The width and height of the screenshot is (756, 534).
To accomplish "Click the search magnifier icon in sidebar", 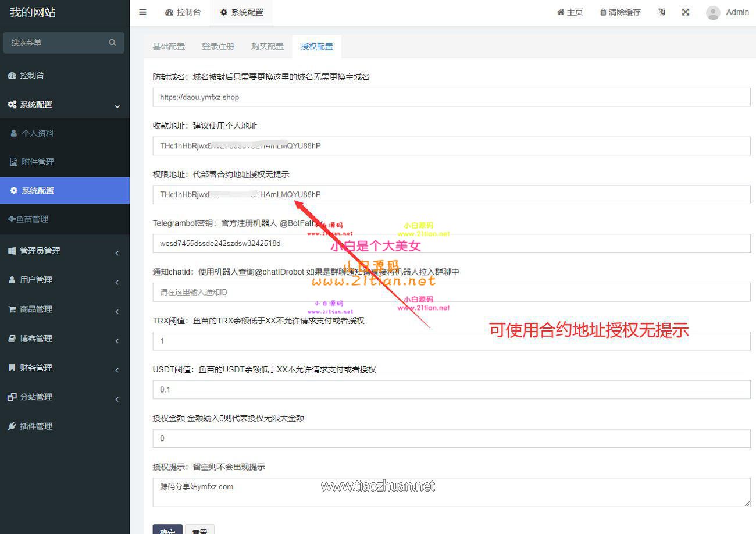I will [112, 42].
